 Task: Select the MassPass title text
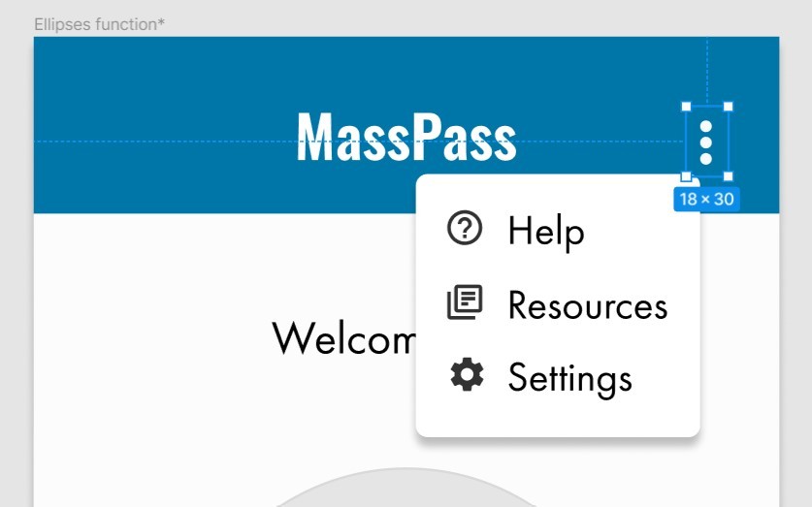[x=406, y=138]
